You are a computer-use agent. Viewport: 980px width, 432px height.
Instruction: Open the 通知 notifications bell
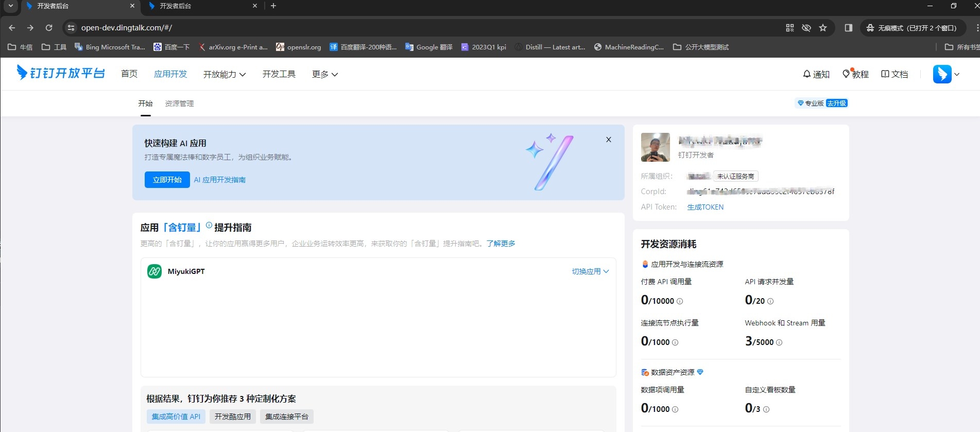coord(816,74)
